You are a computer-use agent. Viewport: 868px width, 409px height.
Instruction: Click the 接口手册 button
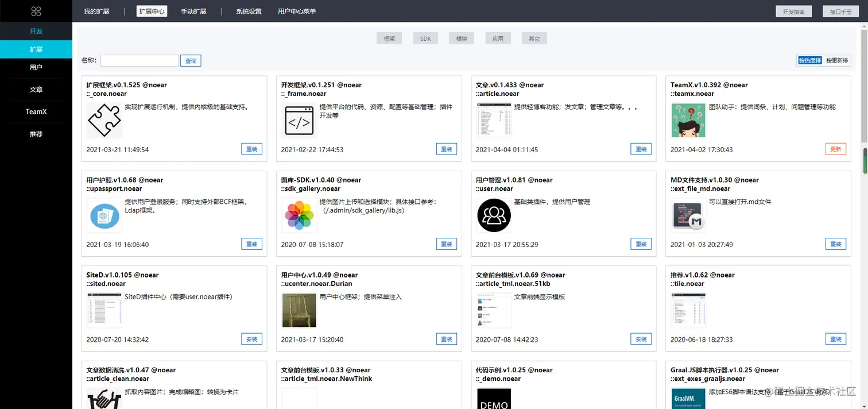[840, 11]
